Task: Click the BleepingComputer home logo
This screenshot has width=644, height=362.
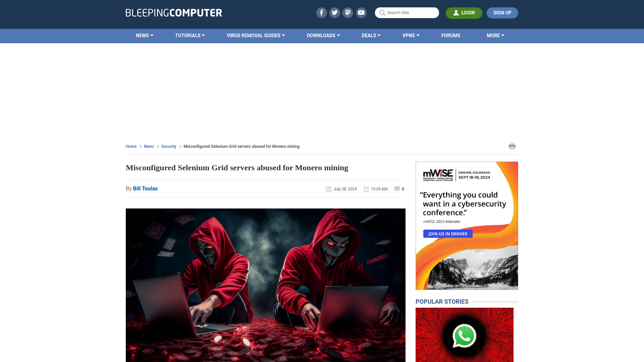Action: point(174,13)
